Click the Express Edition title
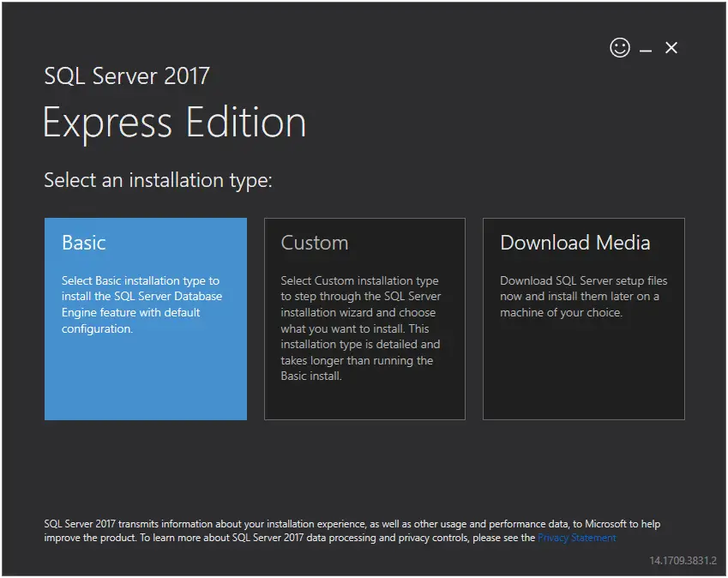The height and width of the screenshot is (578, 728). click(175, 122)
